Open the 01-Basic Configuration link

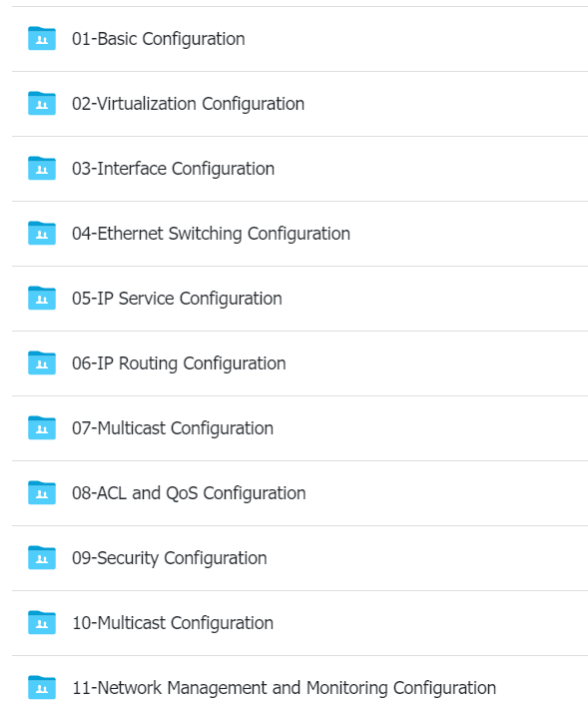(159, 39)
